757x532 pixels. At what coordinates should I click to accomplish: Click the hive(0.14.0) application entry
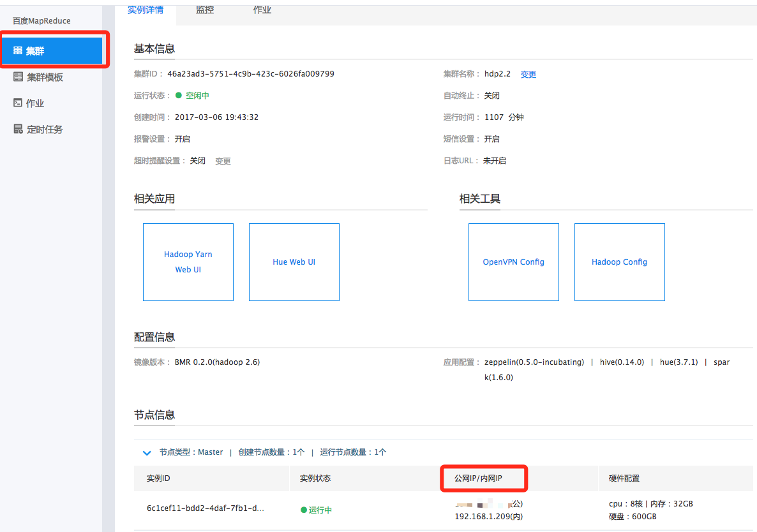pos(622,362)
